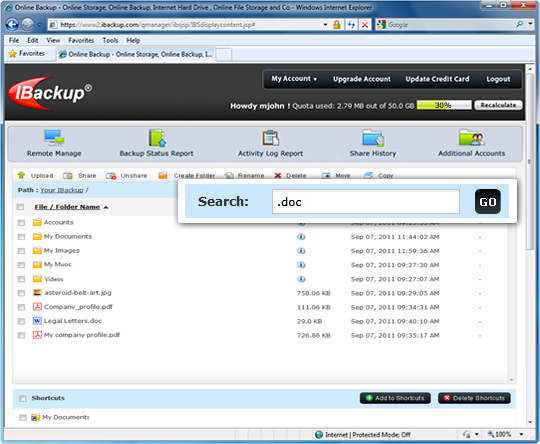Click Add to Shortcuts button

click(x=395, y=398)
